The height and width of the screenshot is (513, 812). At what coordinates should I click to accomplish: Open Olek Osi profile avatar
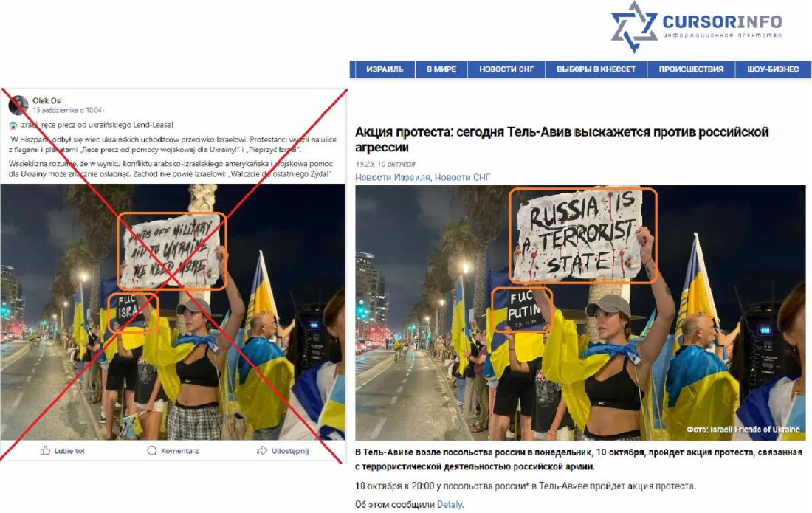[18, 105]
